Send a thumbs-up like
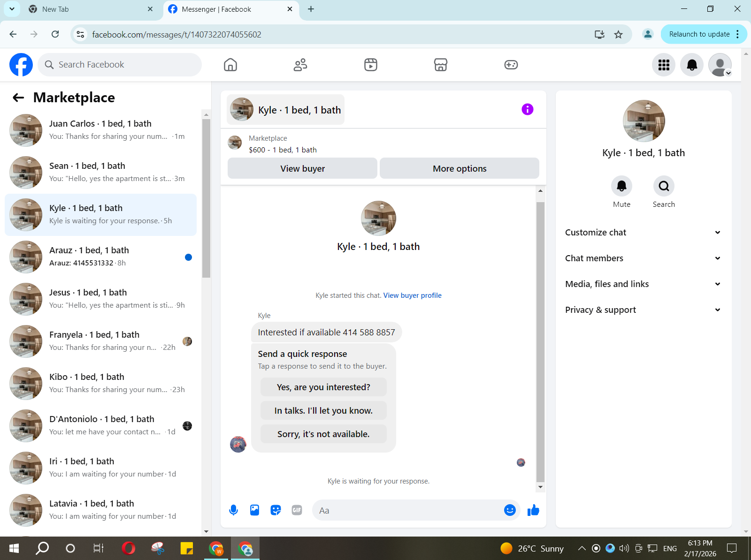 pos(533,510)
